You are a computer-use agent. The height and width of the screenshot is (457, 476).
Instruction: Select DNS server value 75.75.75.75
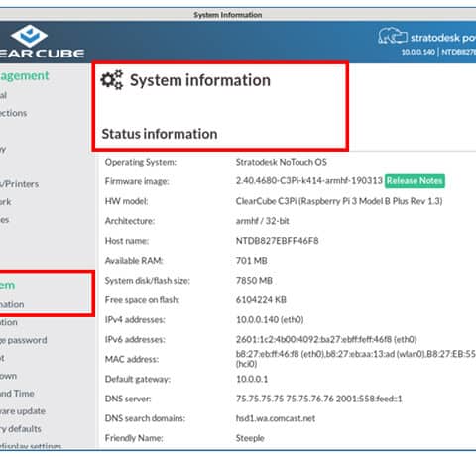pyautogui.click(x=318, y=399)
